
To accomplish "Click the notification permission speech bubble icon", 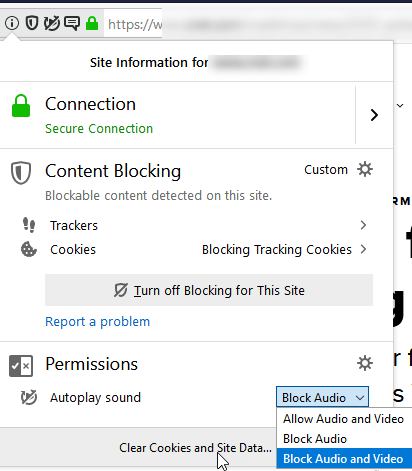I will 72,23.
